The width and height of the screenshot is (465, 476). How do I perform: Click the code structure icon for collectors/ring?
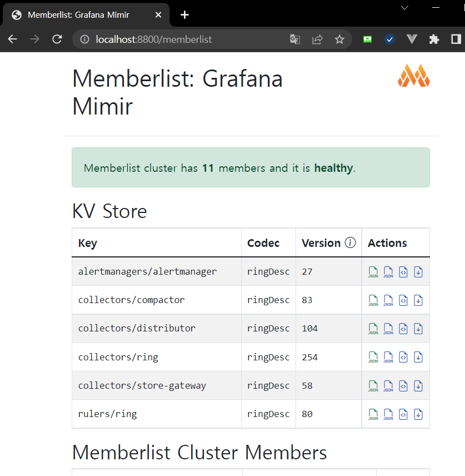point(403,357)
